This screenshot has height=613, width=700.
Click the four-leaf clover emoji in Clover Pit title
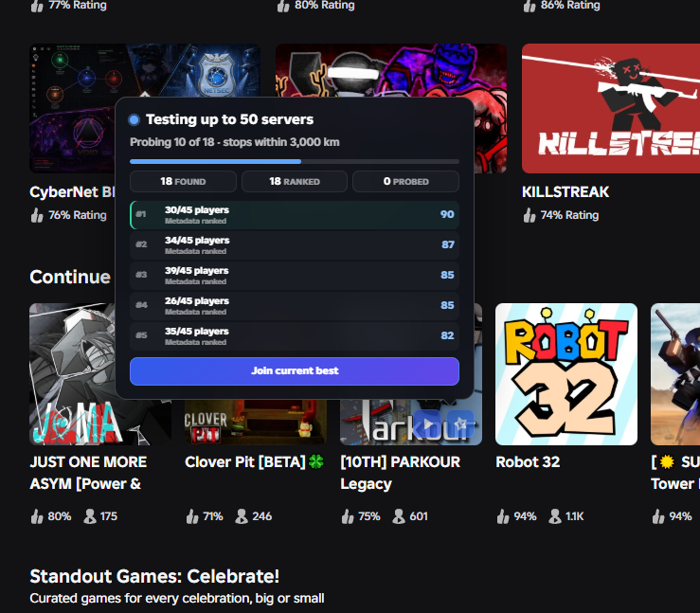[316, 461]
